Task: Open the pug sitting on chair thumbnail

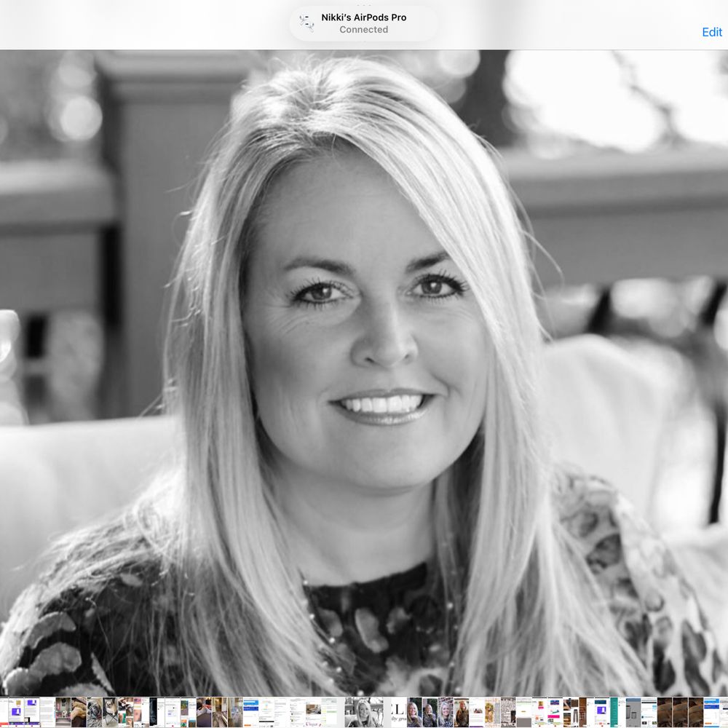Action: 111,712
